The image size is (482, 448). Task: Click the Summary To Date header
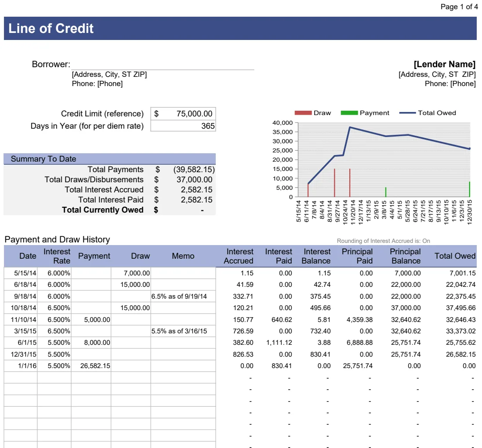[110, 159]
